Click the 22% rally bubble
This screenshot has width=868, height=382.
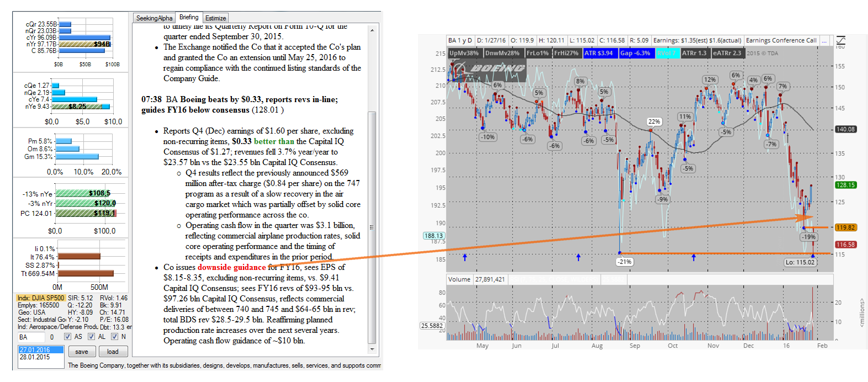[654, 121]
